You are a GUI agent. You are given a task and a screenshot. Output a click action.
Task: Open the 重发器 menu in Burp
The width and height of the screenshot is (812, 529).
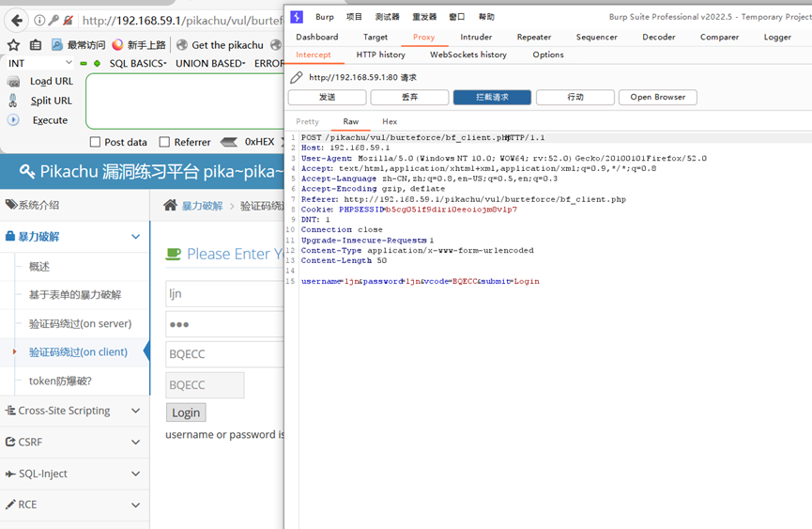click(424, 17)
